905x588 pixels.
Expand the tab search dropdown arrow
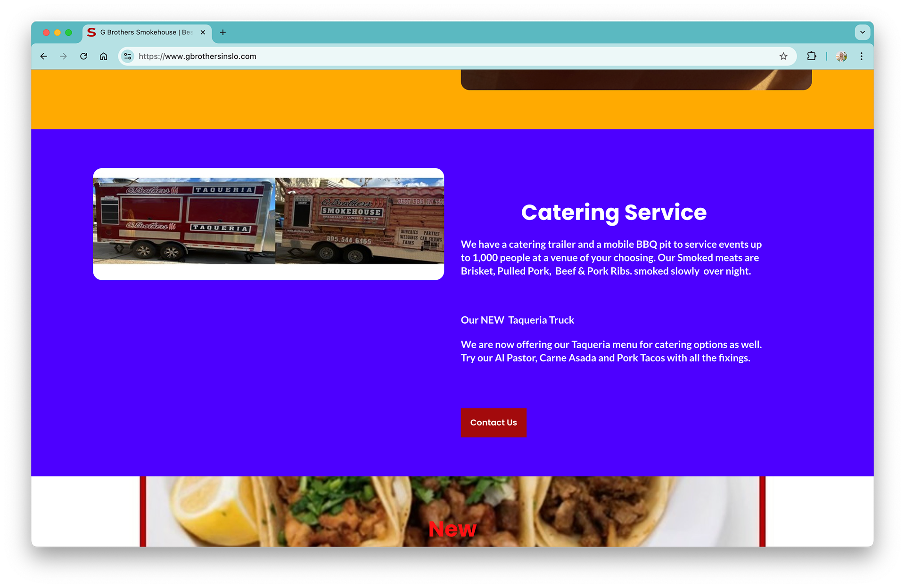(863, 33)
